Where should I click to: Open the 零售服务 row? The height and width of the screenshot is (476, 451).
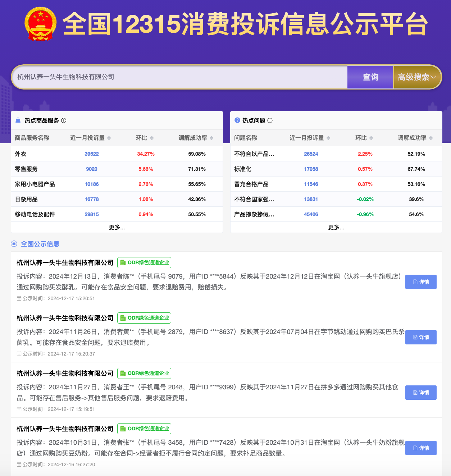pos(117,169)
